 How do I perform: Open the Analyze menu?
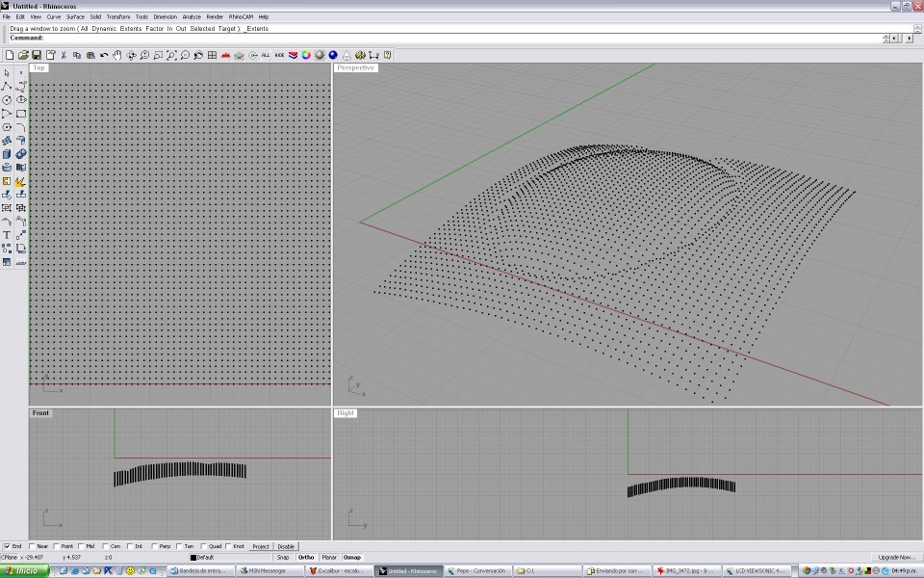192,17
